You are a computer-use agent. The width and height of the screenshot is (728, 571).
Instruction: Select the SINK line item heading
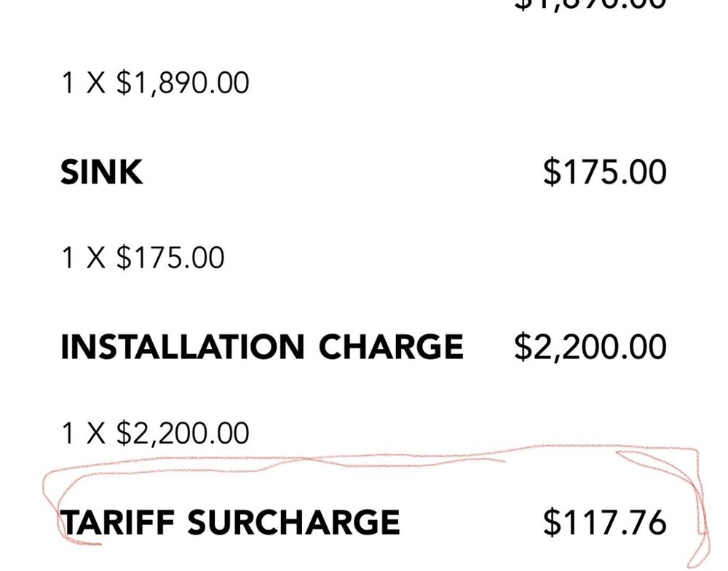click(102, 172)
